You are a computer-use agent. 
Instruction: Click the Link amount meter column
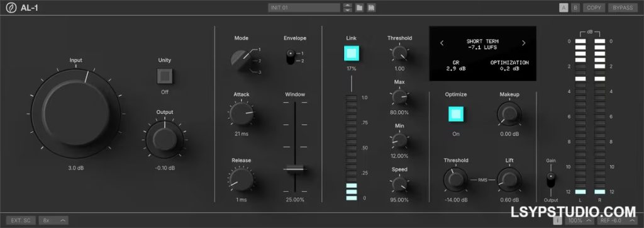point(352,147)
